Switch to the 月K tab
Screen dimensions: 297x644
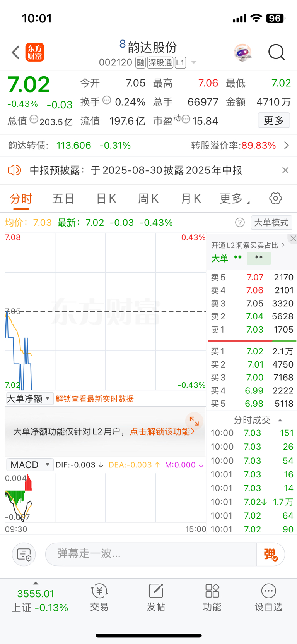[x=191, y=199]
